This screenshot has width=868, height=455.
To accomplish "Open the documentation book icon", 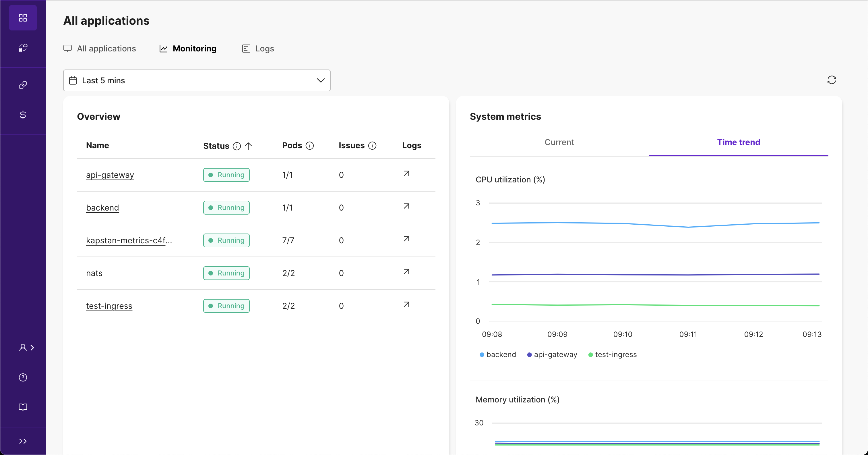I will tap(23, 407).
